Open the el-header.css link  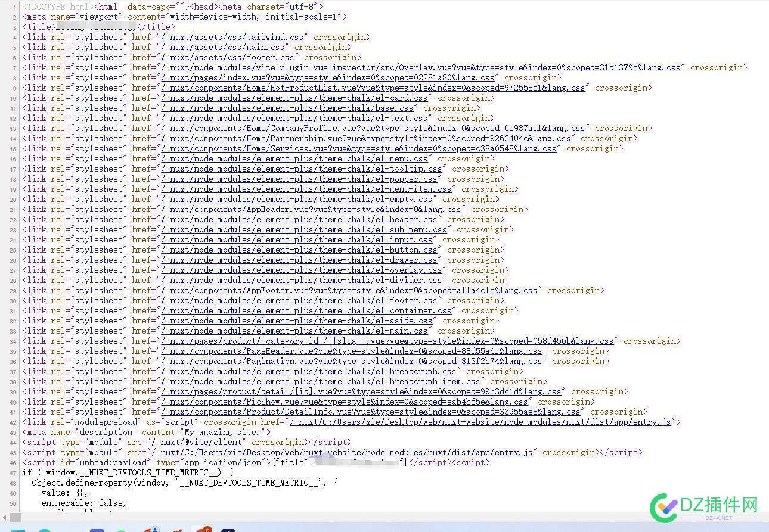pos(299,219)
